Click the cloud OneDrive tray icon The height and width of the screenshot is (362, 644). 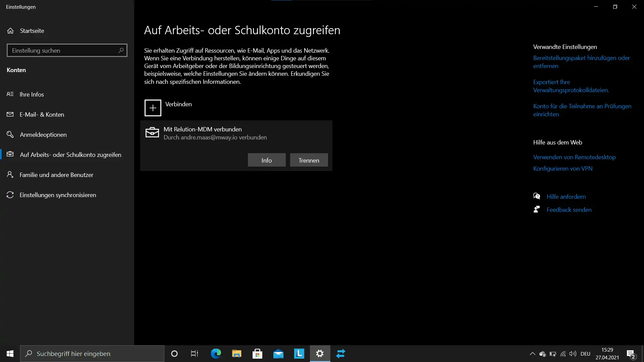coord(542,354)
